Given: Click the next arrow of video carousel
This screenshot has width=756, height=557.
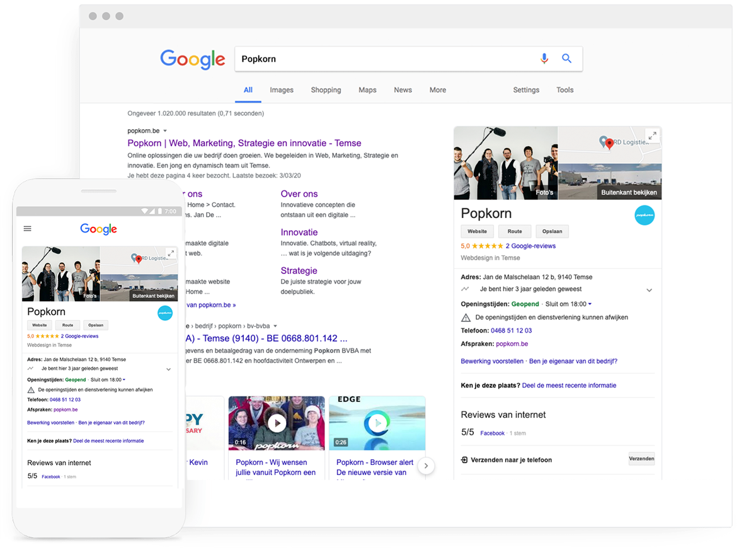Looking at the screenshot, I should [x=427, y=466].
